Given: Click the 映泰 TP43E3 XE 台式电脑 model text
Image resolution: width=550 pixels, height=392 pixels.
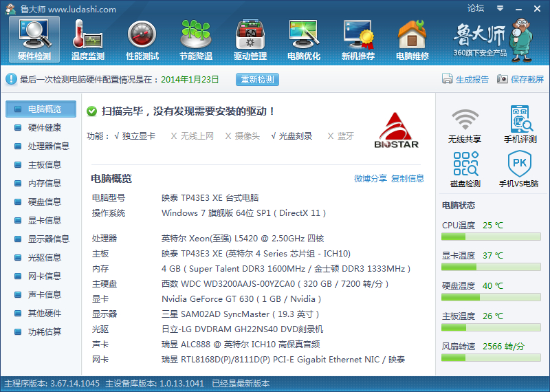Looking at the screenshot, I should point(210,198).
